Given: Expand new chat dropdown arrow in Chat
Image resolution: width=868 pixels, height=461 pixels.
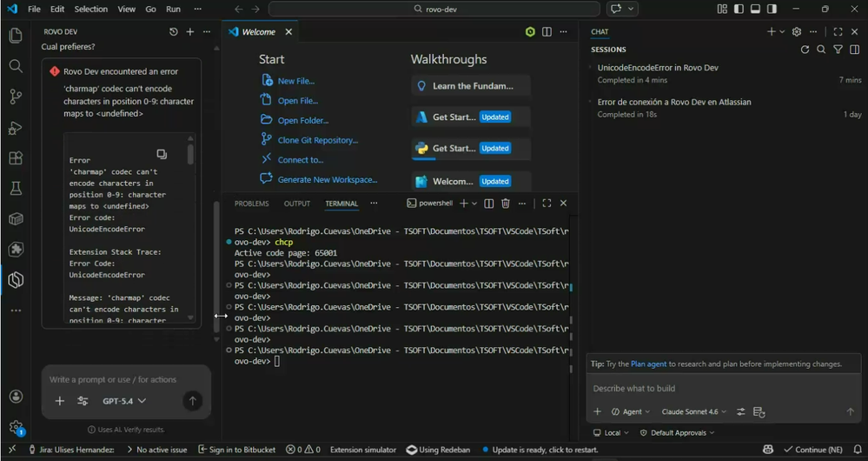Looking at the screenshot, I should coord(782,32).
